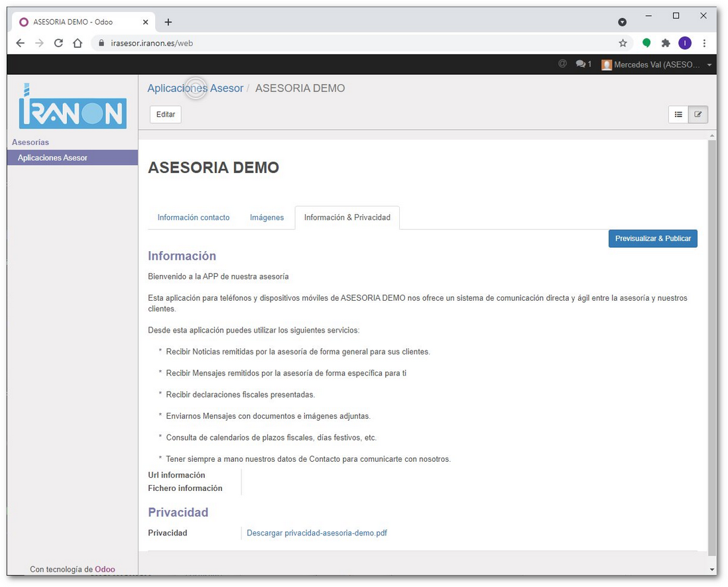The width and height of the screenshot is (728, 587).
Task: Go to Aplicaciones Asesor breadcrumb
Action: tap(196, 88)
